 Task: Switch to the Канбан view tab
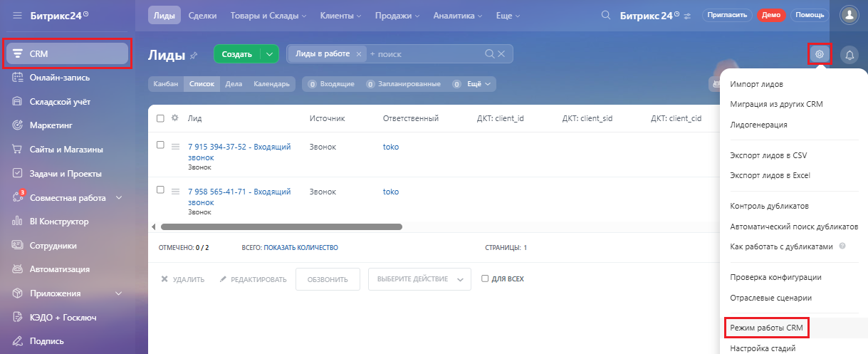165,84
